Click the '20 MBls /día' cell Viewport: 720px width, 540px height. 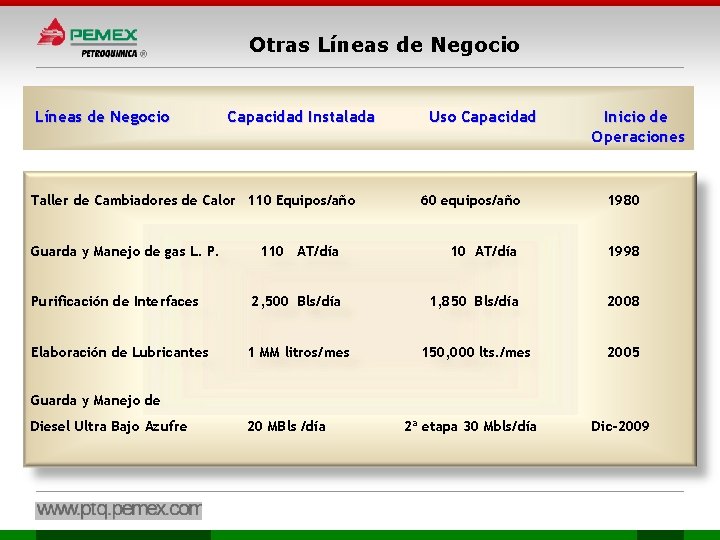pyautogui.click(x=287, y=427)
